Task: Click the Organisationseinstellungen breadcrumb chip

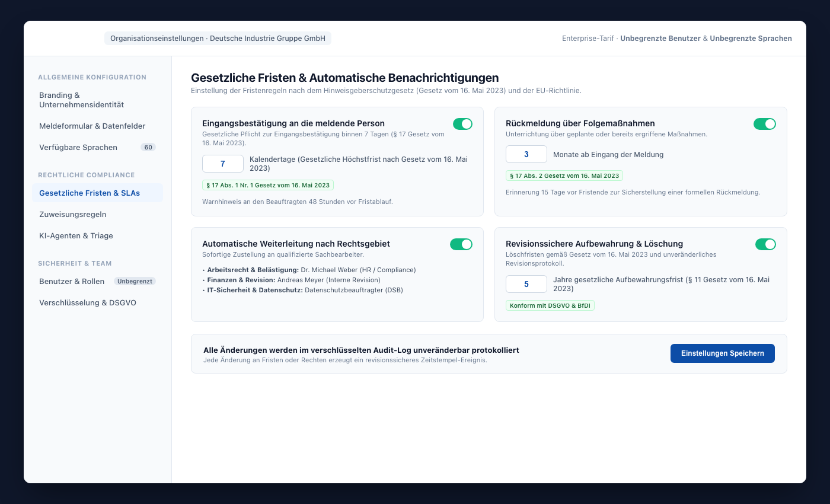Action: pos(218,39)
